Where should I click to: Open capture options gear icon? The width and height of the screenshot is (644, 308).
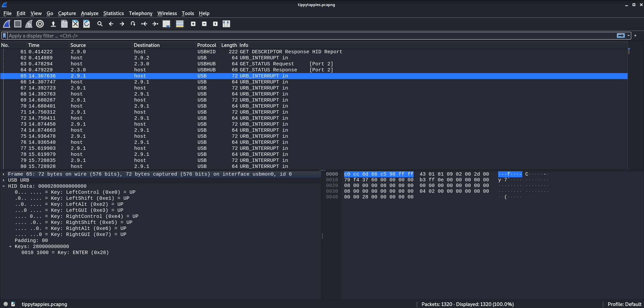point(40,24)
